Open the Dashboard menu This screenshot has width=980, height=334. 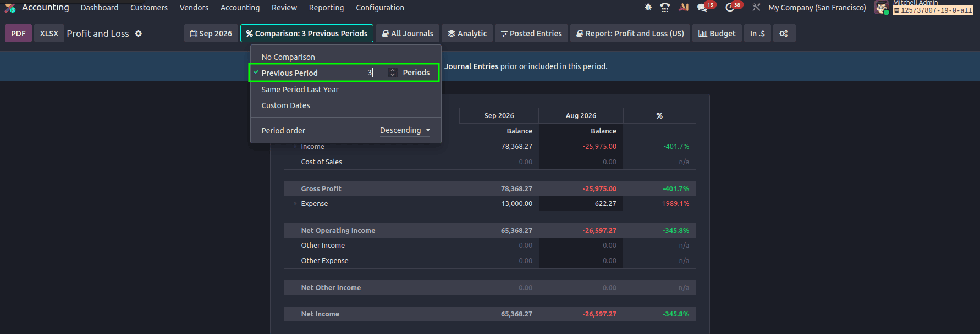[100, 8]
